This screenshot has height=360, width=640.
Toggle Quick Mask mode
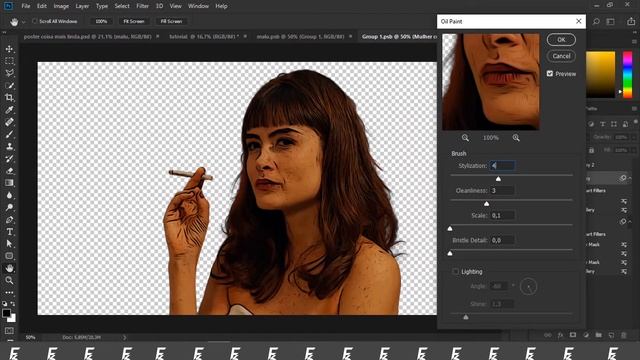tap(9, 331)
